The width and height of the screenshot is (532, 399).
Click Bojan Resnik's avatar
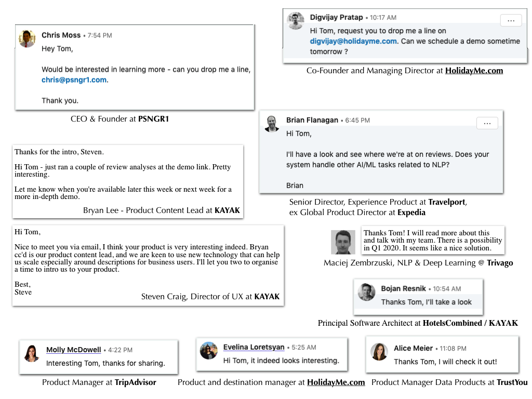pos(366,292)
